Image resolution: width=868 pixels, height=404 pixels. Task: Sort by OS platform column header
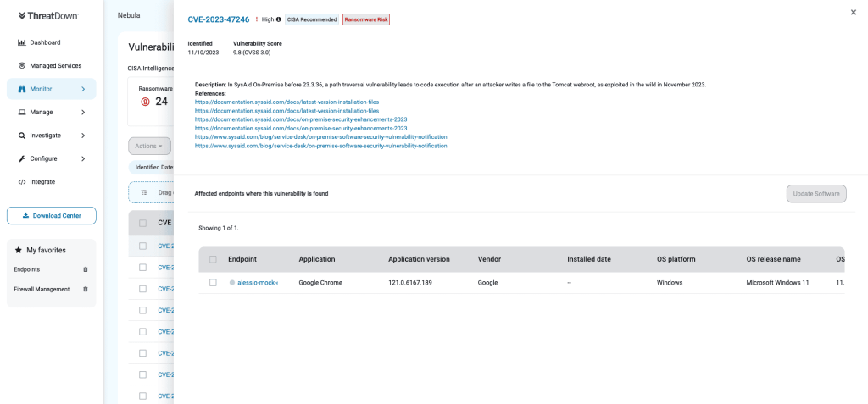click(676, 259)
